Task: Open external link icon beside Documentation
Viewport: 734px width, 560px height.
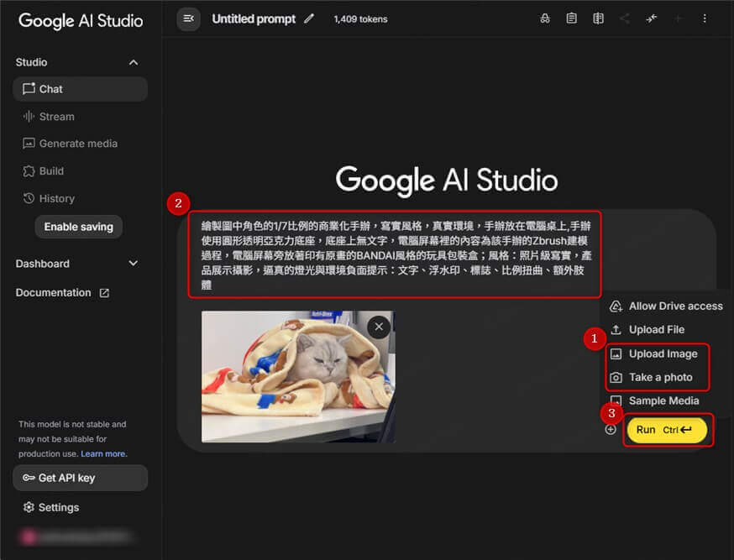Action: coord(104,293)
